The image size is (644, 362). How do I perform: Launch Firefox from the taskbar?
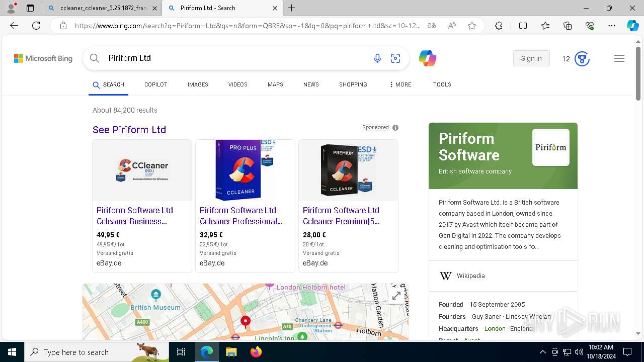coord(256,352)
